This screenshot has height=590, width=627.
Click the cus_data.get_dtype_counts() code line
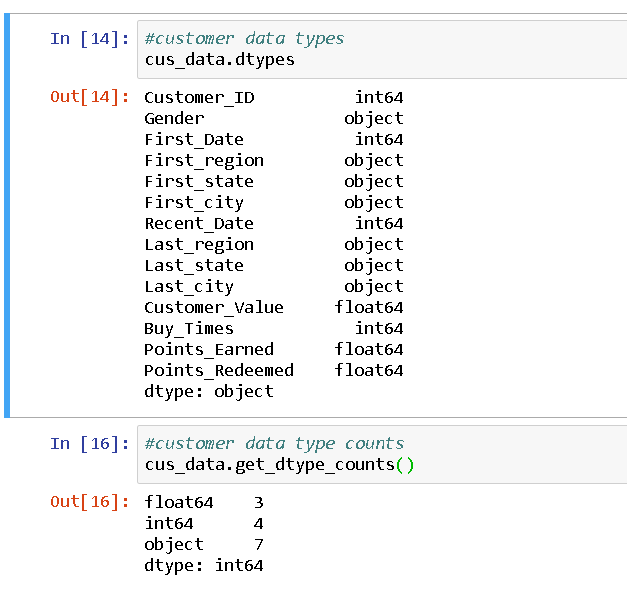point(279,465)
